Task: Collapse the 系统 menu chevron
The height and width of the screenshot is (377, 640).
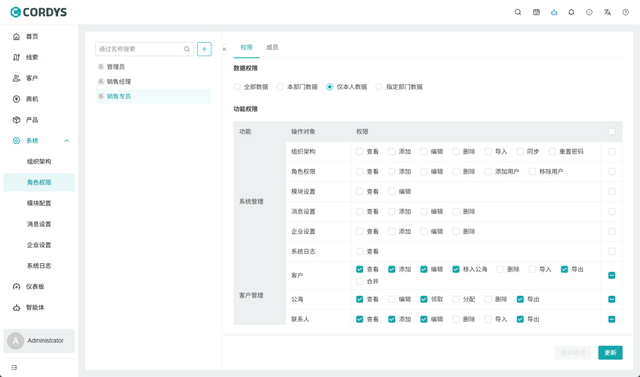Action: click(x=67, y=141)
